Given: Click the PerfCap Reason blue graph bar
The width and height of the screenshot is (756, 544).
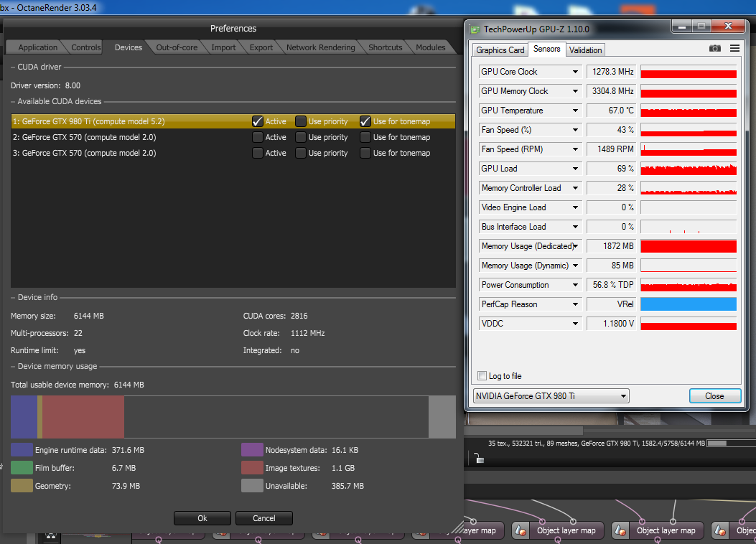Looking at the screenshot, I should [689, 304].
